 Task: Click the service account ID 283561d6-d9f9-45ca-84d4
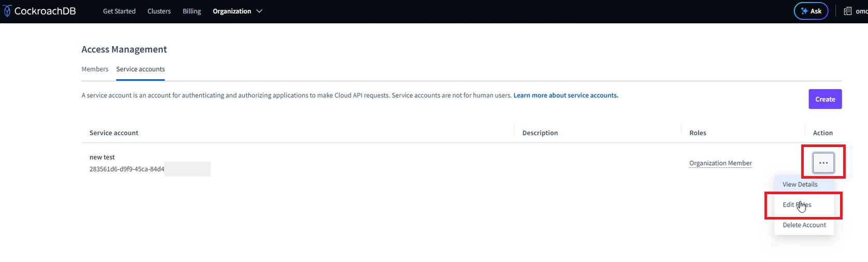click(x=127, y=169)
